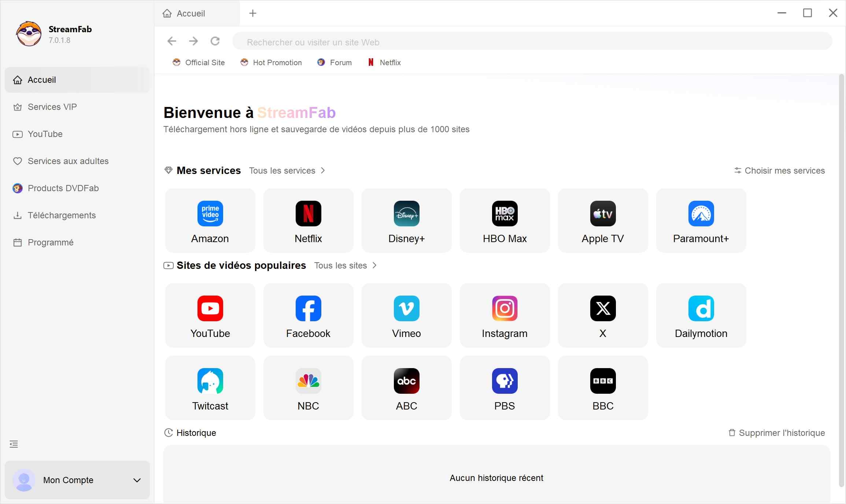Expand Tous les services list
The width and height of the screenshot is (846, 504).
click(287, 171)
